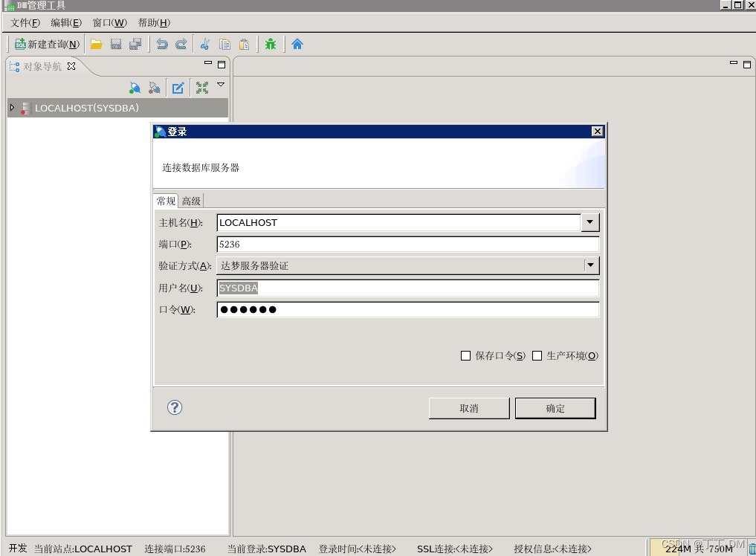Image resolution: width=756 pixels, height=556 pixels.
Task: Run garbage collection with the trash icon
Action: tap(752, 549)
